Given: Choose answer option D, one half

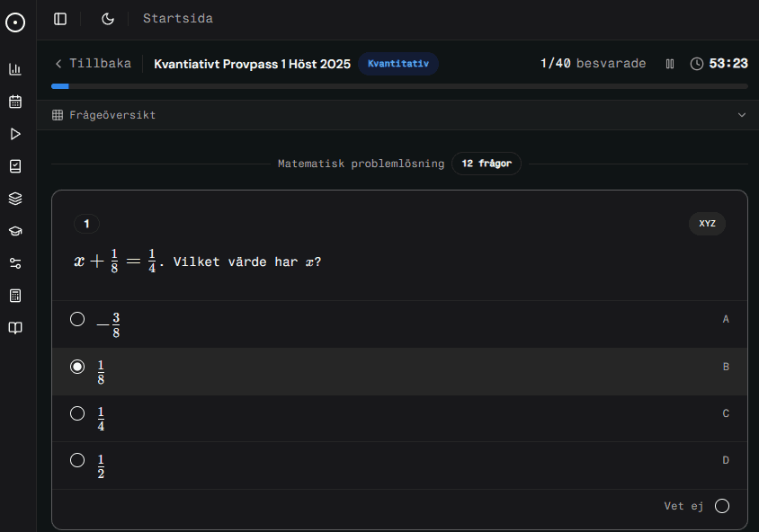Looking at the screenshot, I should pyautogui.click(x=77, y=460).
